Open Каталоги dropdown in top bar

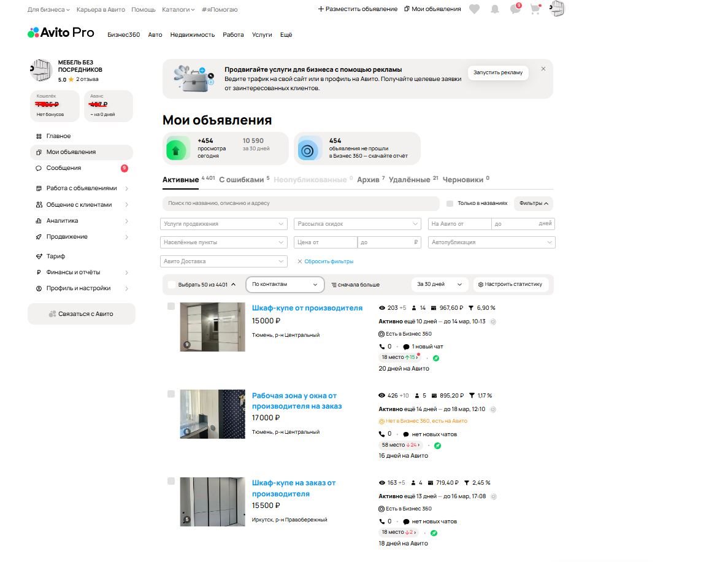click(178, 9)
